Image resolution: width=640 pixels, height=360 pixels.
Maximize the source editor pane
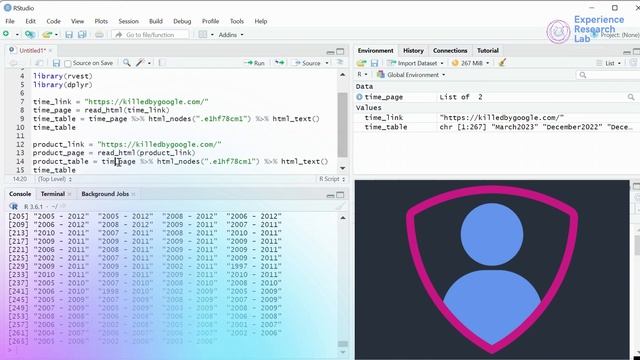click(340, 51)
